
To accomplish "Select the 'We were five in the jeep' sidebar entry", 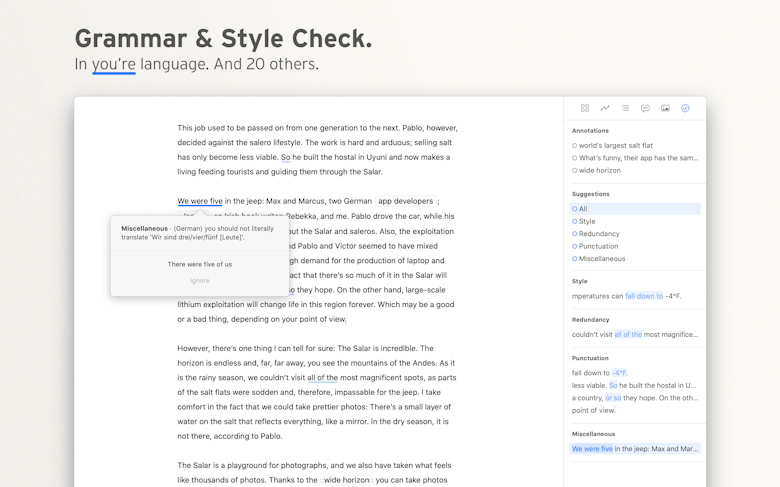I will (635, 449).
